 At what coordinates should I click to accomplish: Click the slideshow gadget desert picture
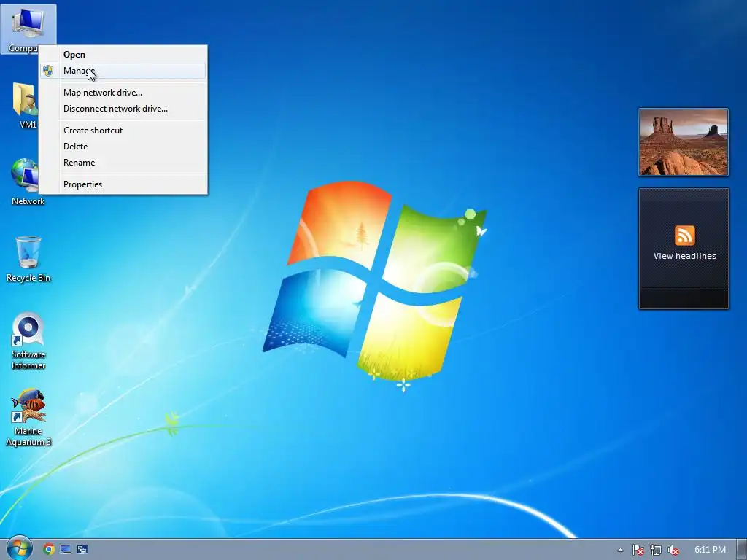pyautogui.click(x=684, y=142)
